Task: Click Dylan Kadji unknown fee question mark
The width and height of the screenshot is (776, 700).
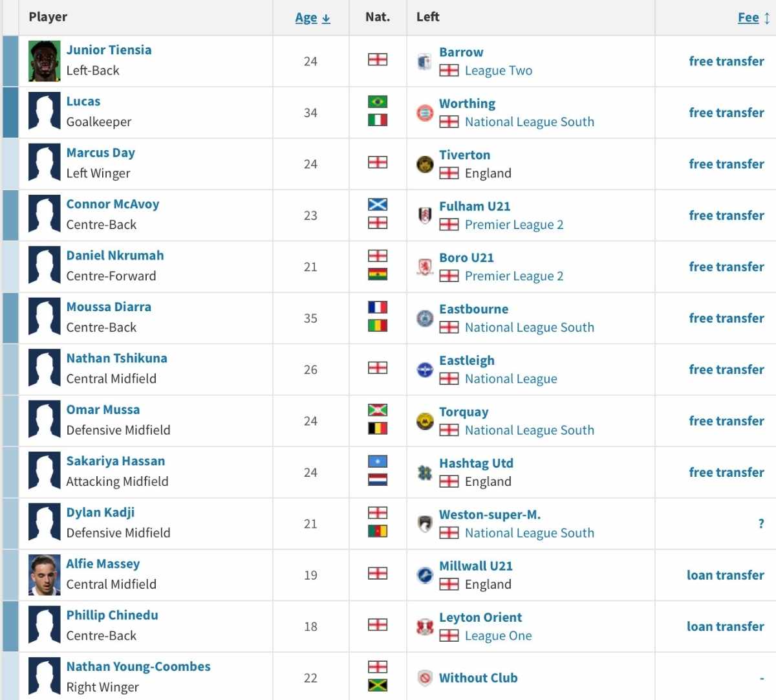Action: click(x=761, y=524)
